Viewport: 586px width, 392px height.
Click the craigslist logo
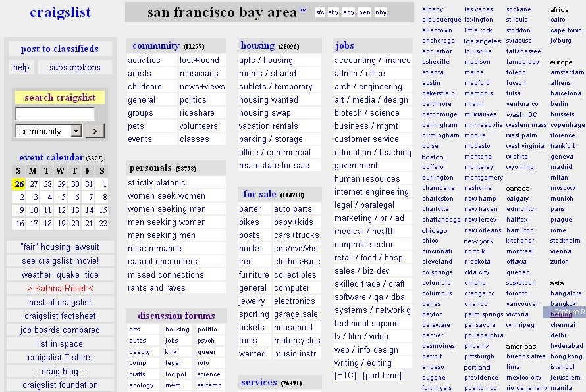click(x=60, y=12)
